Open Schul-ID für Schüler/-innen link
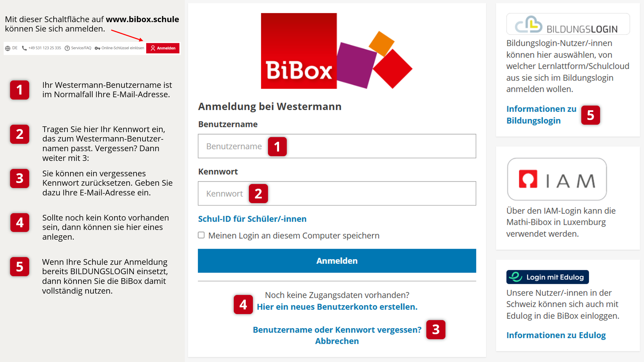 [x=252, y=219]
